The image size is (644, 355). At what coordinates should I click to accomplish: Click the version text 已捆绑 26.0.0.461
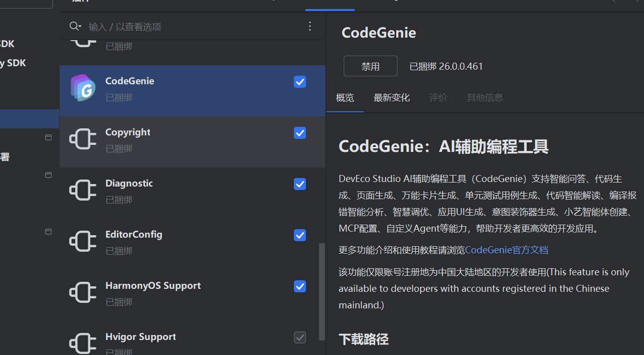tap(446, 66)
